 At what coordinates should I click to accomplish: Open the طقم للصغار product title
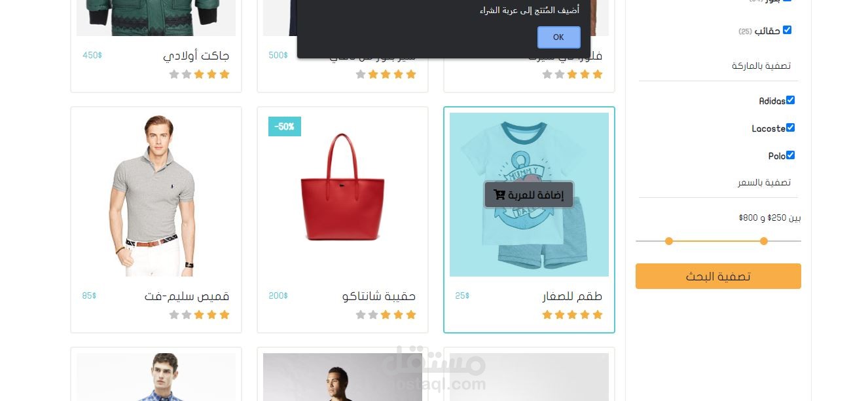tap(573, 296)
